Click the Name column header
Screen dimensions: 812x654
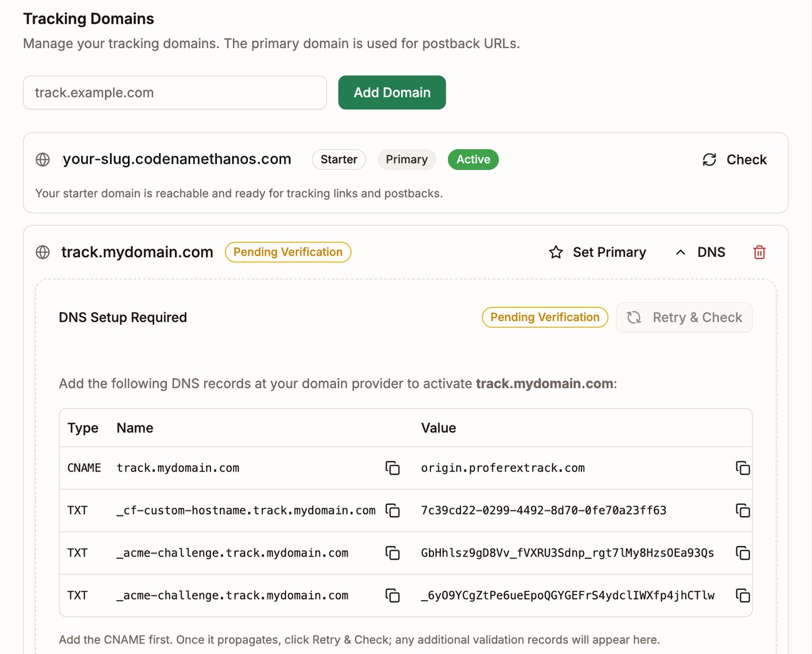(135, 428)
